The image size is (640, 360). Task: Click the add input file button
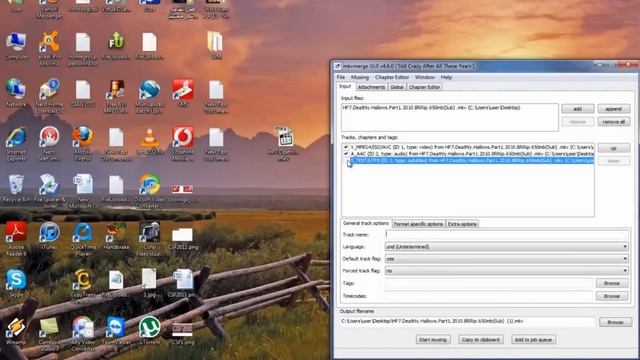(578, 109)
